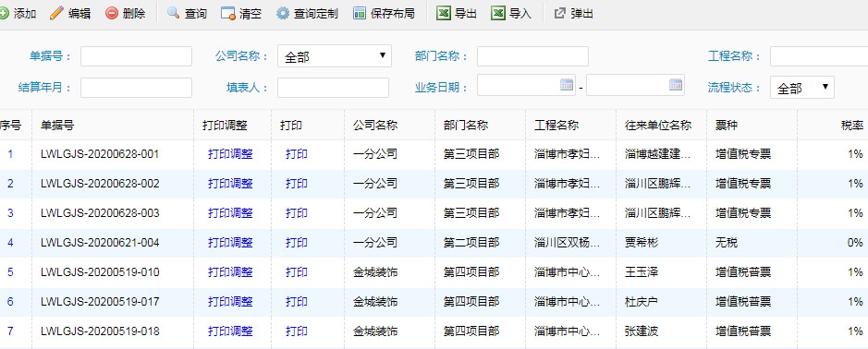Click the 工程名称 column header
The width and height of the screenshot is (868, 349).
[x=556, y=126]
